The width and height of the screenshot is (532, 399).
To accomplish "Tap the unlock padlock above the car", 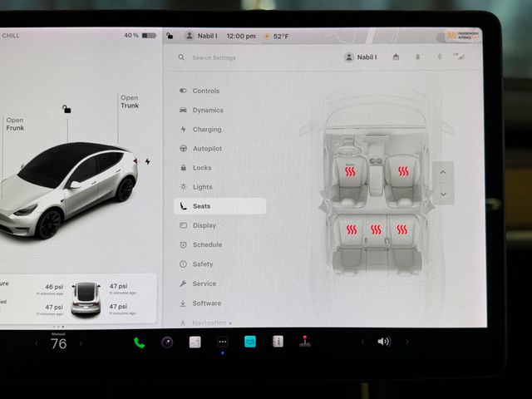I will (66, 109).
